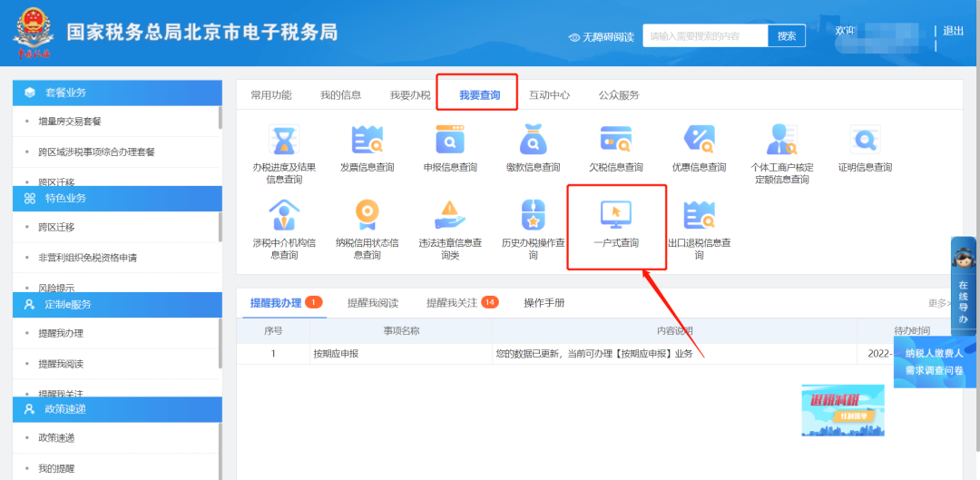
Task: Open the 退税减税 promotional banner
Action: pos(843,410)
